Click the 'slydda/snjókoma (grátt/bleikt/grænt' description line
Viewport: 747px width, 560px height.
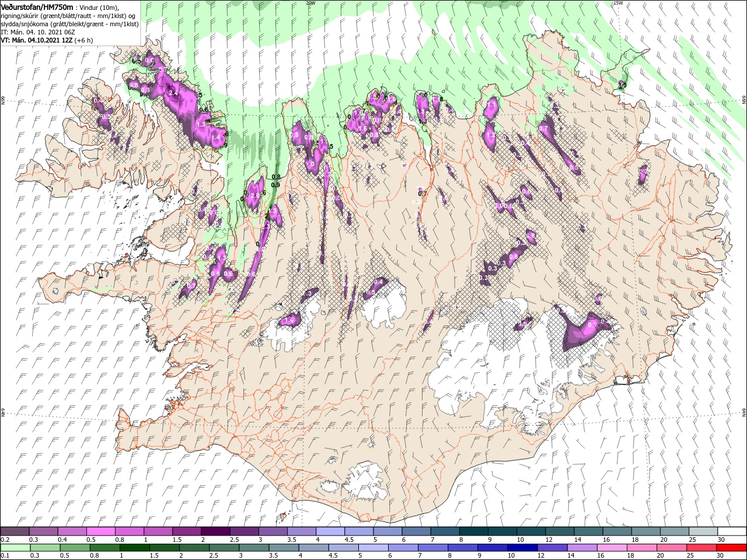[69, 24]
